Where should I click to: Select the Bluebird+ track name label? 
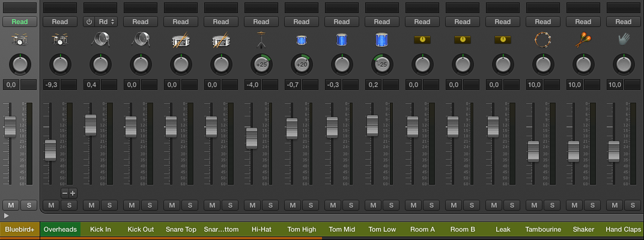coord(19,229)
